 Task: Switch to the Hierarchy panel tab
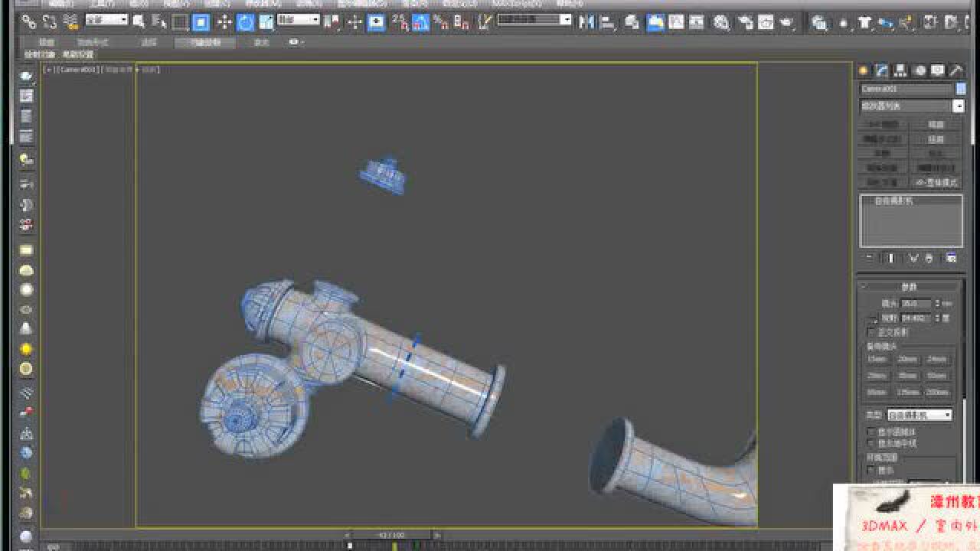[900, 70]
